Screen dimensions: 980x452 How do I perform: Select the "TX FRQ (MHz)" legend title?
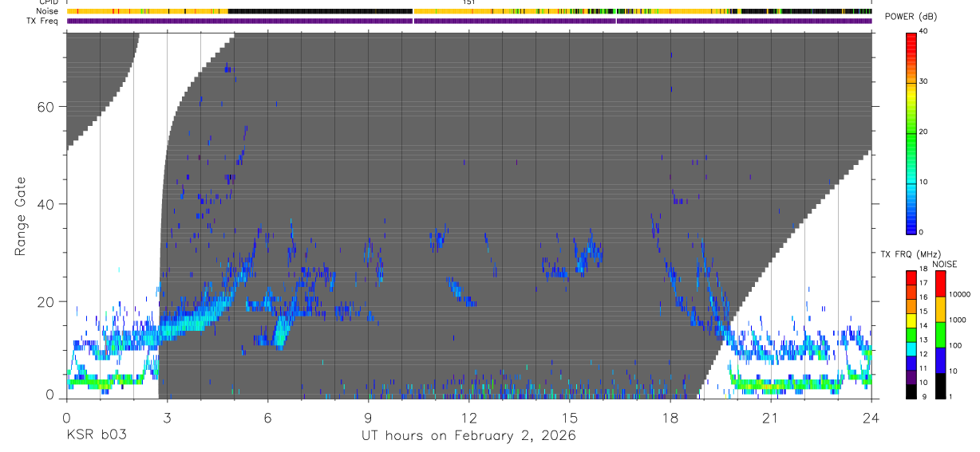pyautogui.click(x=909, y=254)
